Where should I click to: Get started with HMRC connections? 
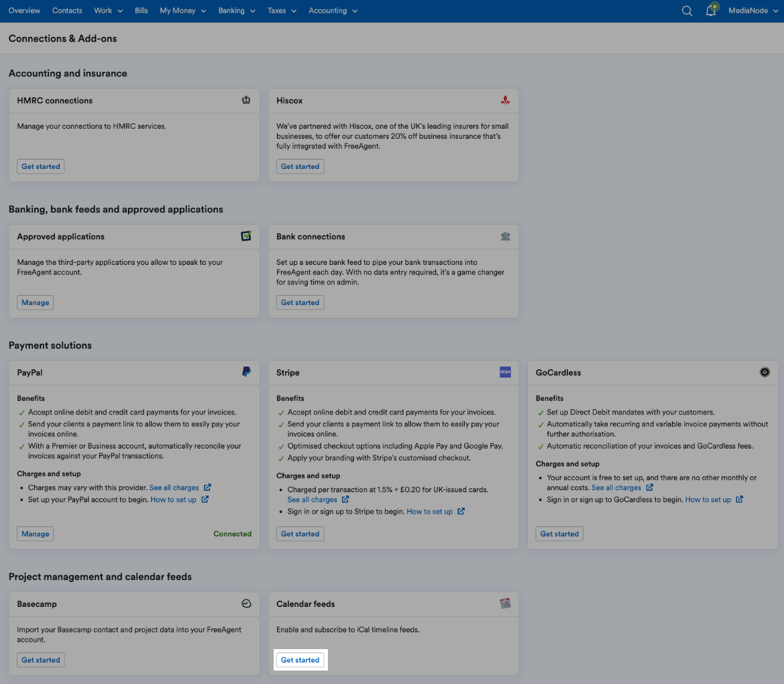40,166
